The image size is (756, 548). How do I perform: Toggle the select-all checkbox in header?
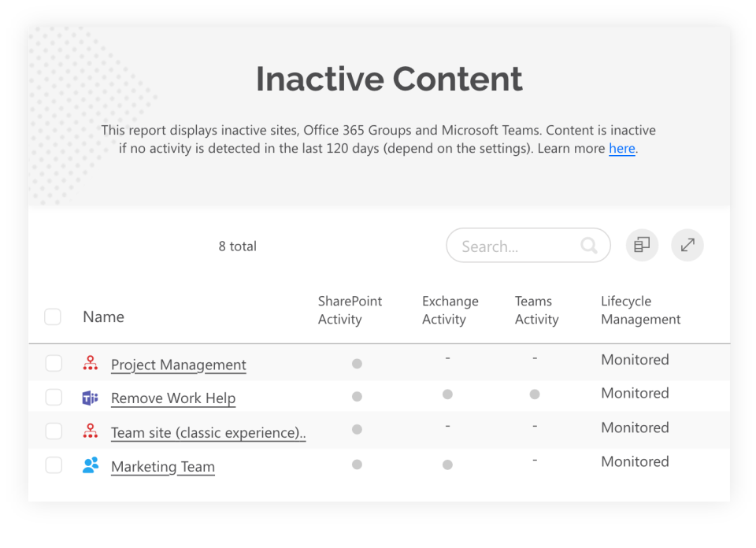pyautogui.click(x=53, y=317)
